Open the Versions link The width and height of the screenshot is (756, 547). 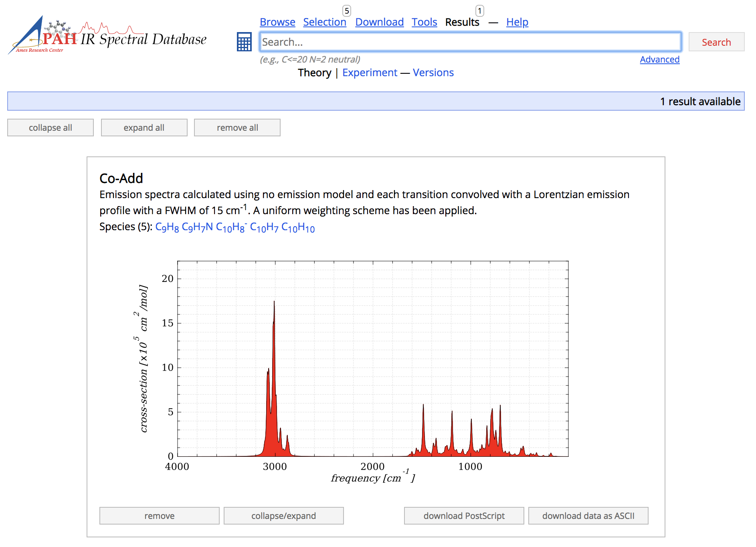[x=433, y=73]
